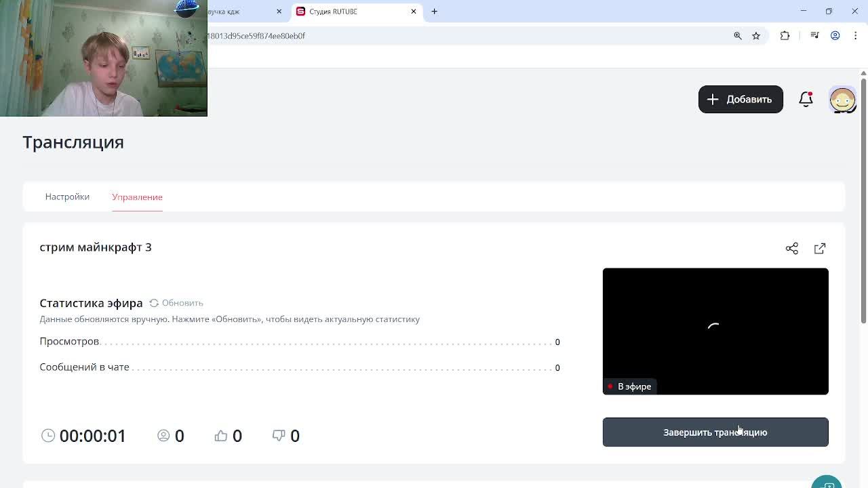Click the dislikes thumbs-down icon

[x=279, y=435]
